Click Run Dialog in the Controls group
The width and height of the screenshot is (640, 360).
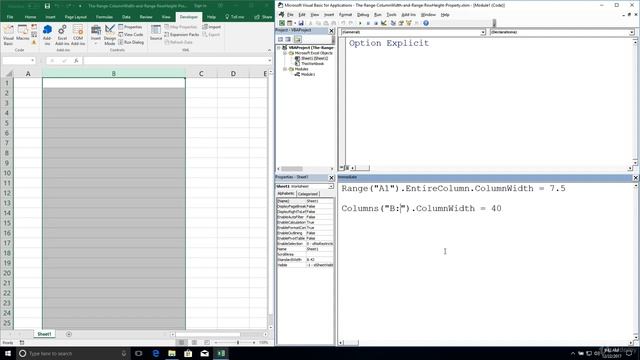coord(131,42)
